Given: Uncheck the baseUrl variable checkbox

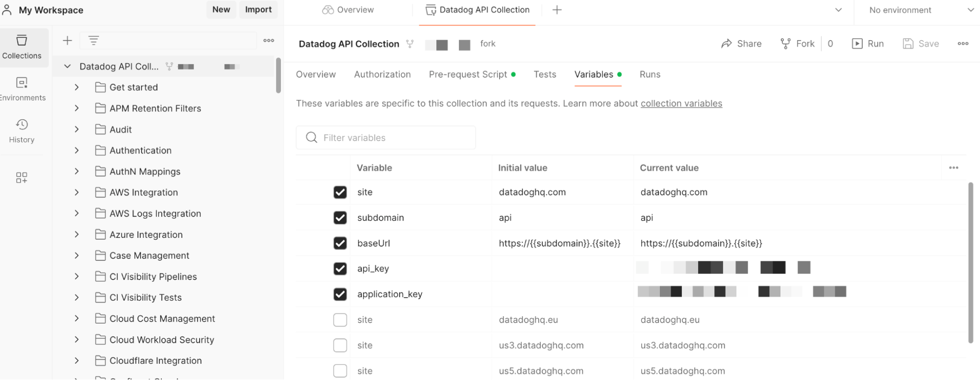Looking at the screenshot, I should point(340,243).
